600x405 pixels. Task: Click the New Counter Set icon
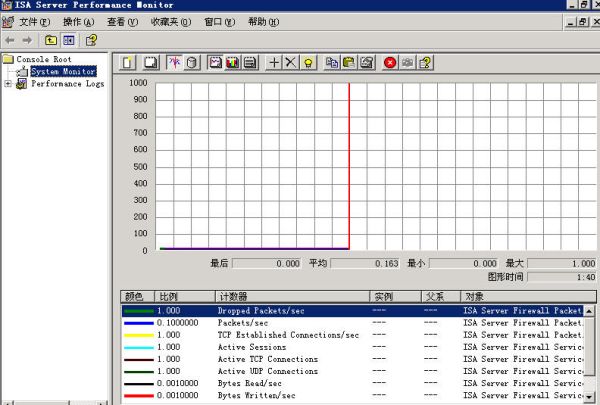pyautogui.click(x=128, y=62)
